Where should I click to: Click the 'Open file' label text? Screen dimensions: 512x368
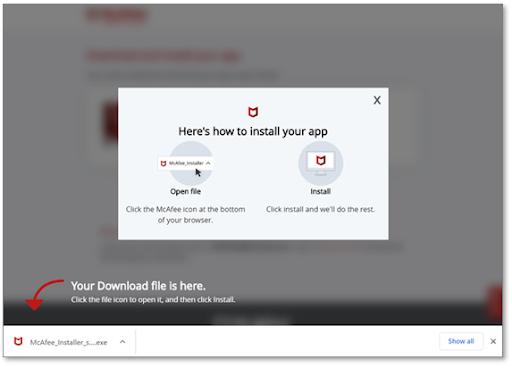186,192
